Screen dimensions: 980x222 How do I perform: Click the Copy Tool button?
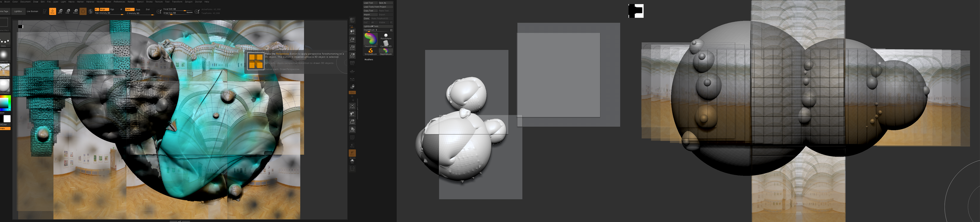(x=371, y=11)
